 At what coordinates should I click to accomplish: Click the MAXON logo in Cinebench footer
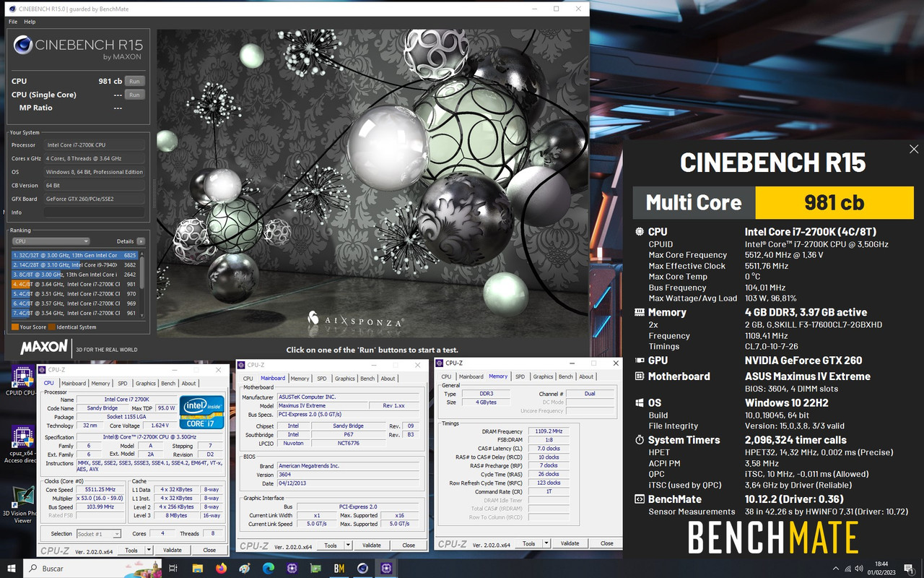(44, 348)
